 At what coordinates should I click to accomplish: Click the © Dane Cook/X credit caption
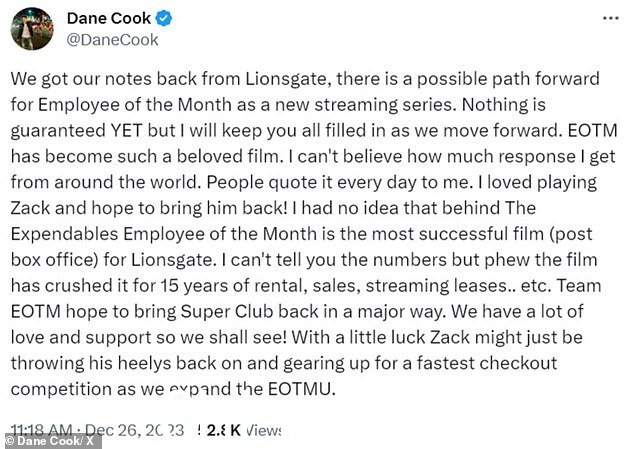click(x=51, y=441)
